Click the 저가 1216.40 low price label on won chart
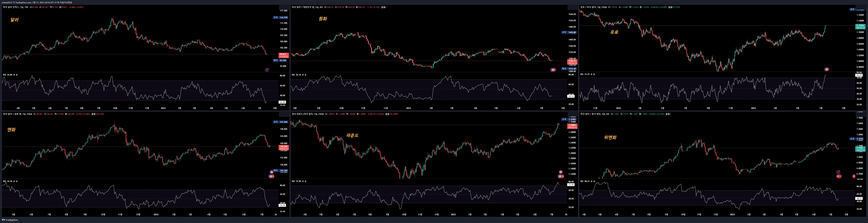Screen dimensions: 868x223 coord(569,69)
